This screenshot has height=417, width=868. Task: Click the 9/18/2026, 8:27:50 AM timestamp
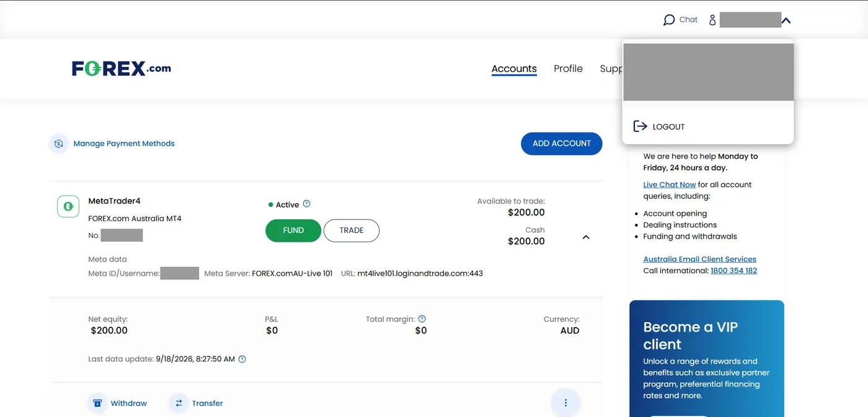pyautogui.click(x=195, y=359)
